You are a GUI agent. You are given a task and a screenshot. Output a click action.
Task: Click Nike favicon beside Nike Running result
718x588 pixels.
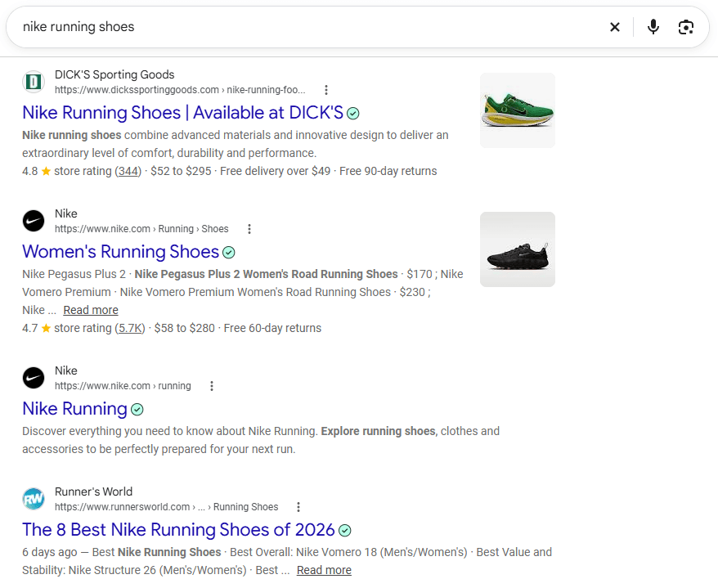[34, 379]
